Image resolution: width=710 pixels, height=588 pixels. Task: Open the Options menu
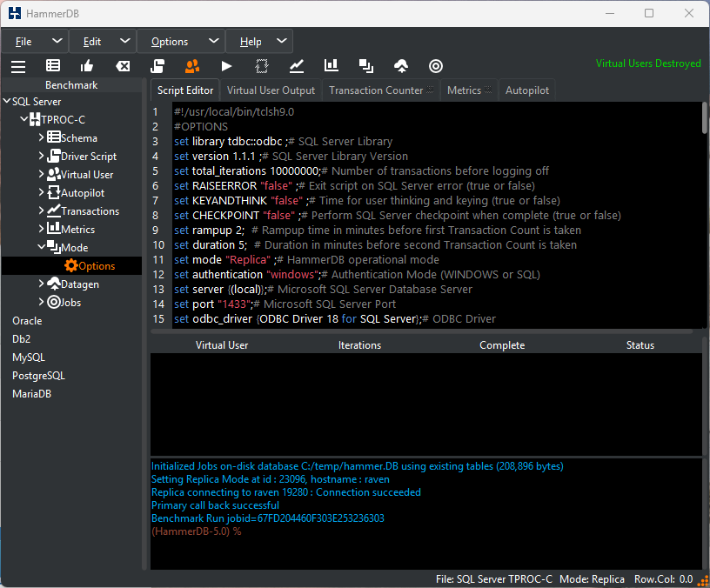coord(181,41)
